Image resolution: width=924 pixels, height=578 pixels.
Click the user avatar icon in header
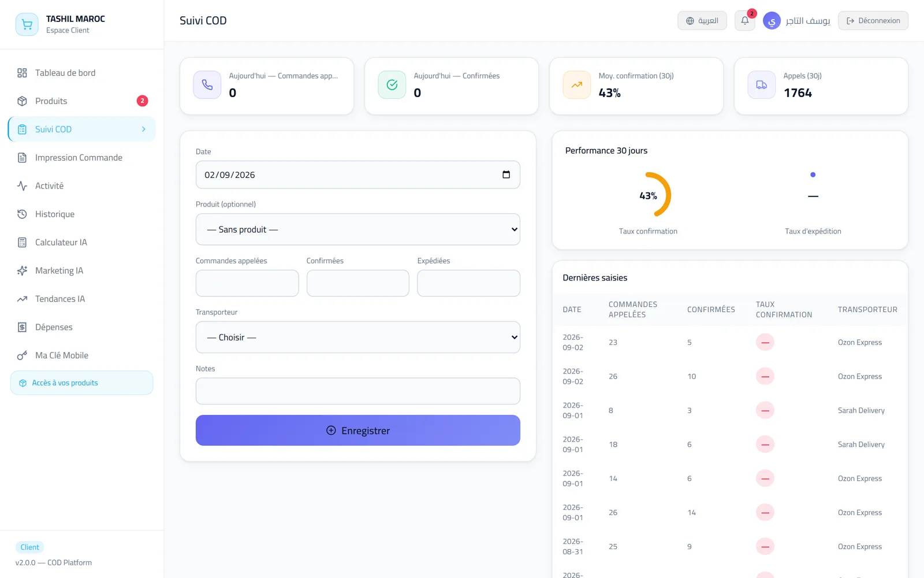click(x=772, y=21)
